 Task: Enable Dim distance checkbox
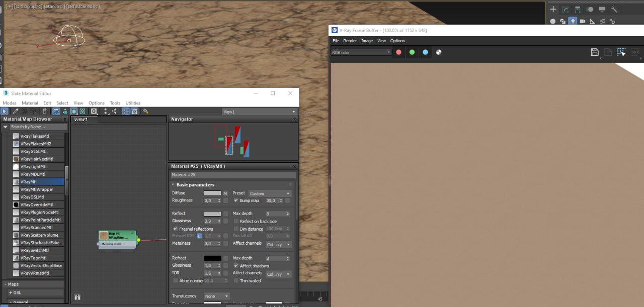click(236, 229)
